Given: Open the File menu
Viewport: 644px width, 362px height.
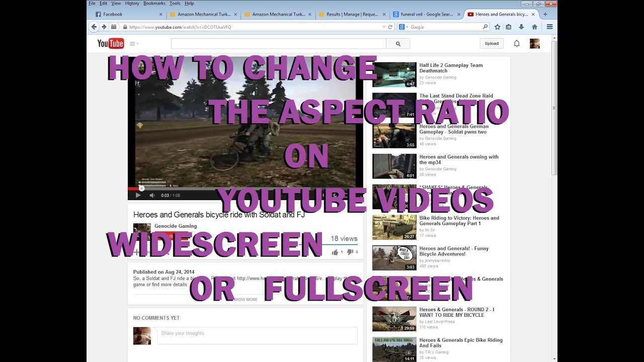Looking at the screenshot, I should tap(92, 3).
